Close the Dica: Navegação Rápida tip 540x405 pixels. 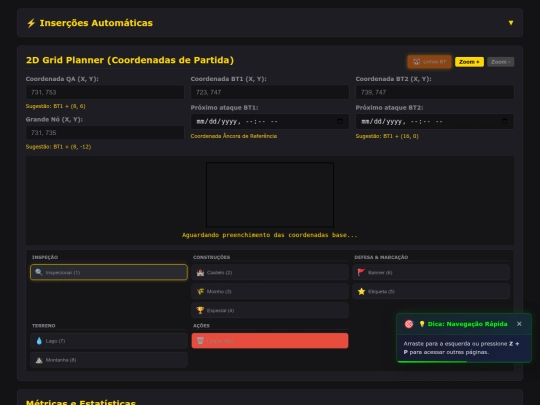pyautogui.click(x=519, y=324)
